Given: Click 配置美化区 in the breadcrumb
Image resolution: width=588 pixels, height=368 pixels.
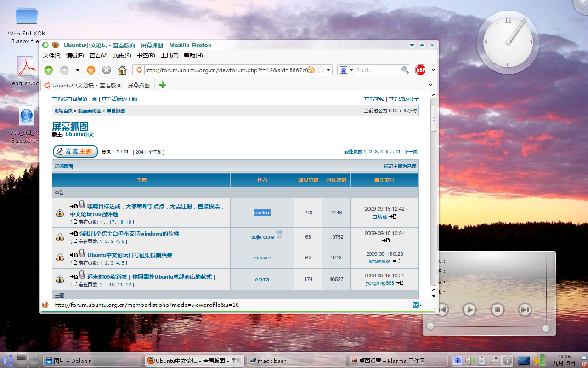Looking at the screenshot, I should click(90, 111).
